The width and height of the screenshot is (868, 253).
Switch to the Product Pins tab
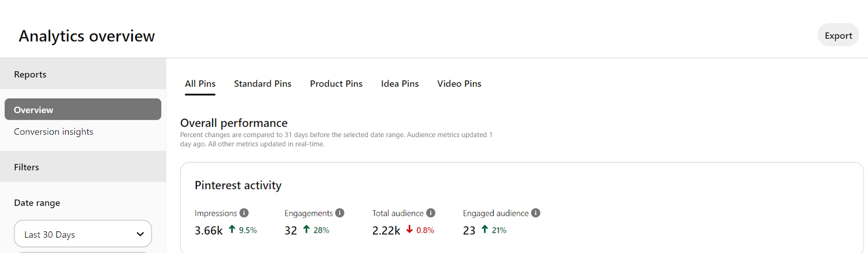[336, 83]
